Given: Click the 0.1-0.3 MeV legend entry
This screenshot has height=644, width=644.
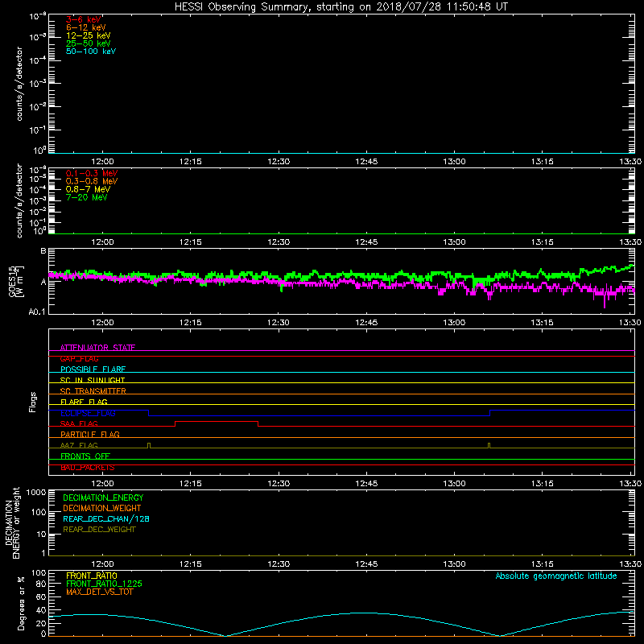Looking at the screenshot, I should (92, 173).
